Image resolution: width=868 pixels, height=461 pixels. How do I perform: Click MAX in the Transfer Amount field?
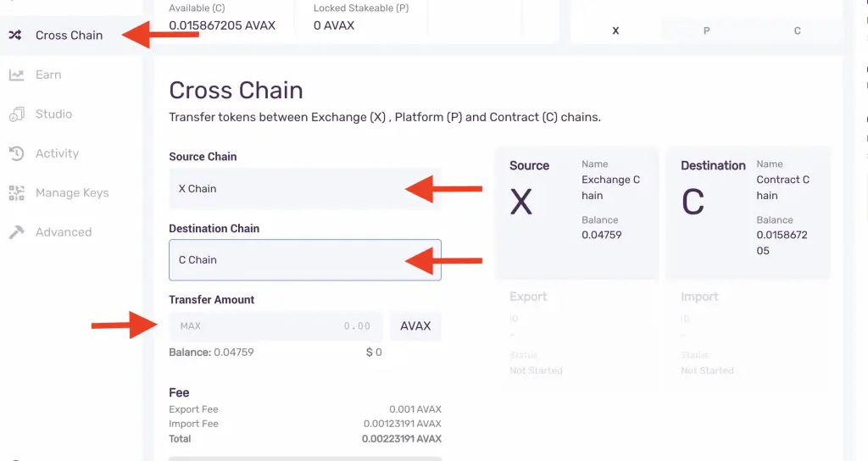pyautogui.click(x=191, y=326)
